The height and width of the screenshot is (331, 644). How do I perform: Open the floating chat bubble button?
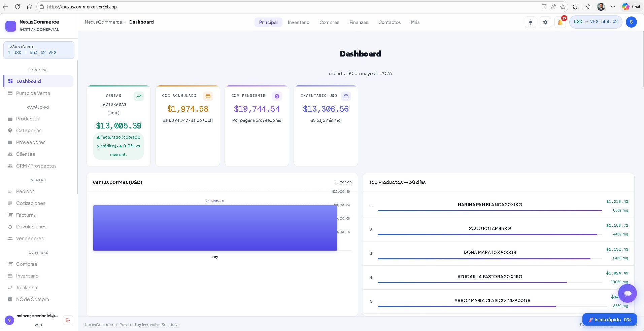[628, 293]
